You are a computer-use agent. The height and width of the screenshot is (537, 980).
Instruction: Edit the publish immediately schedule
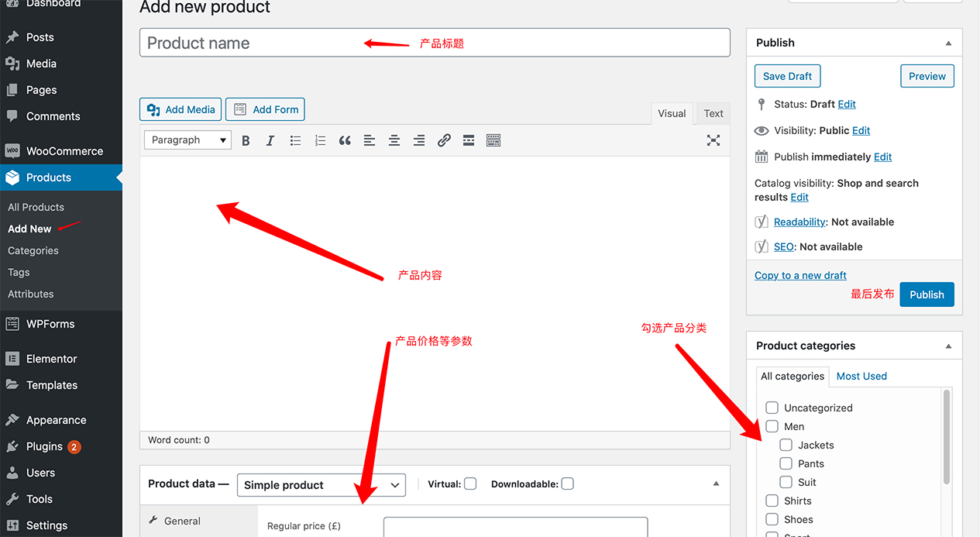click(x=882, y=157)
